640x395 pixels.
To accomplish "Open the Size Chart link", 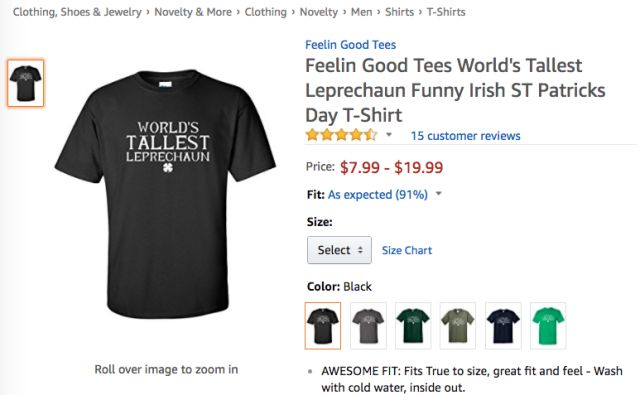I will (x=407, y=250).
